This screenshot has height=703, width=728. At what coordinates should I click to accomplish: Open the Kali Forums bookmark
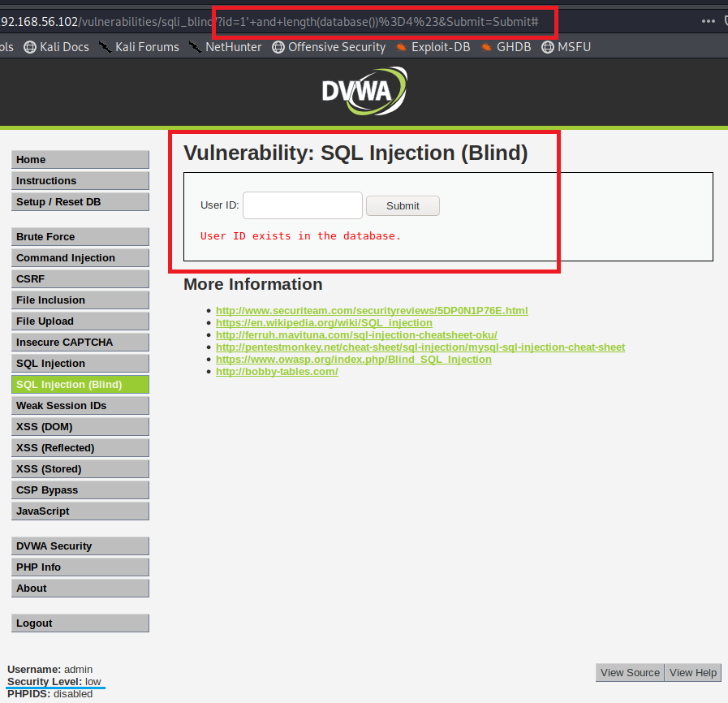click(139, 47)
